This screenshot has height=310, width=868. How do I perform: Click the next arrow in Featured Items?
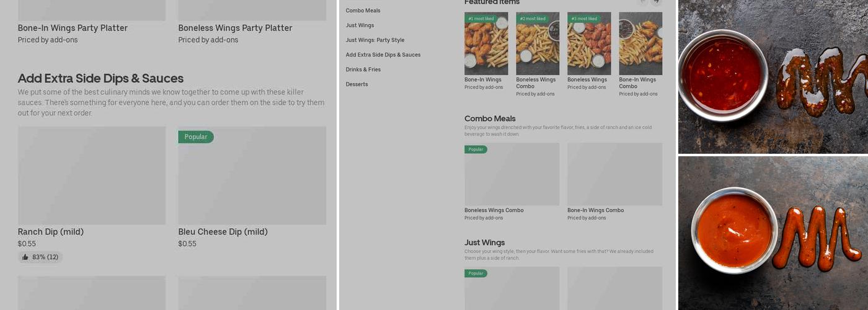click(x=656, y=2)
